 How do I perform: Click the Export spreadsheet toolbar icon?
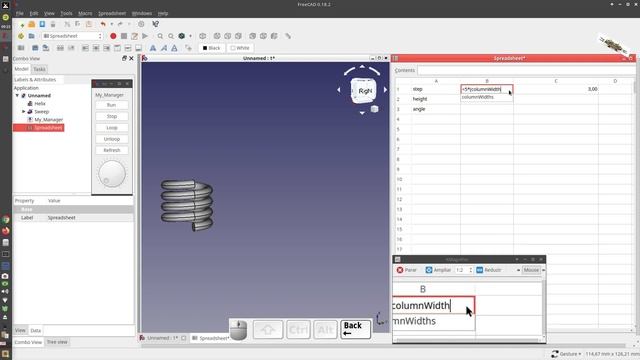46,48
